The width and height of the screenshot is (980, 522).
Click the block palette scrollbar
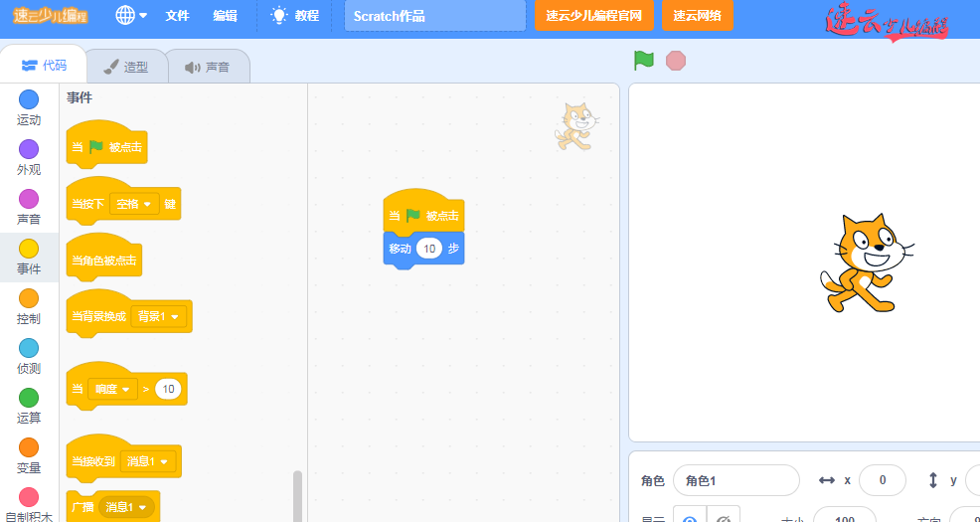(x=297, y=496)
